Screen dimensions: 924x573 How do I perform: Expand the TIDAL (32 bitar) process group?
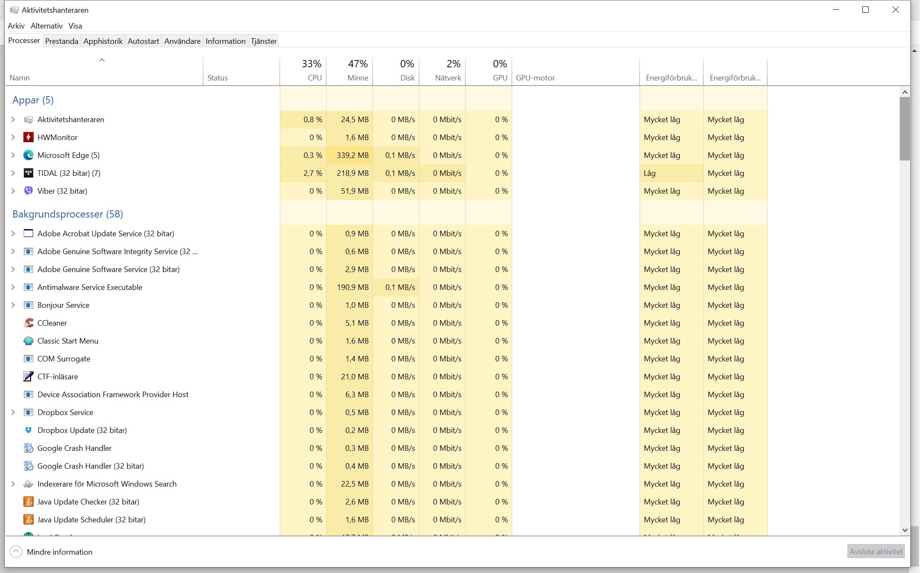[x=13, y=173]
